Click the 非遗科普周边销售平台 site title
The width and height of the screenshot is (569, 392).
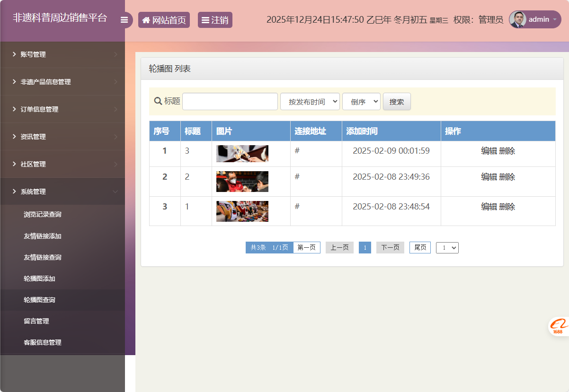click(60, 18)
